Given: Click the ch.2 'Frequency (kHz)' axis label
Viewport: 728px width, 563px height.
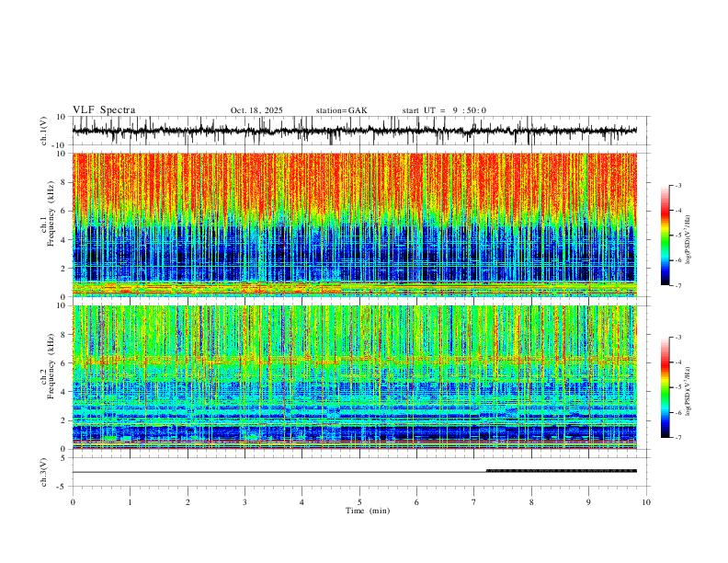Looking at the screenshot, I should click(51, 366).
